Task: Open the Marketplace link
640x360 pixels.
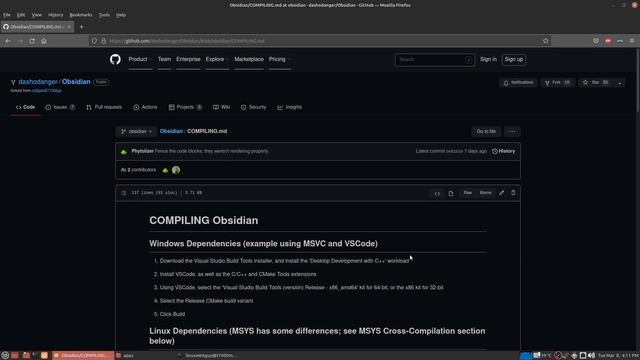Action: click(249, 60)
